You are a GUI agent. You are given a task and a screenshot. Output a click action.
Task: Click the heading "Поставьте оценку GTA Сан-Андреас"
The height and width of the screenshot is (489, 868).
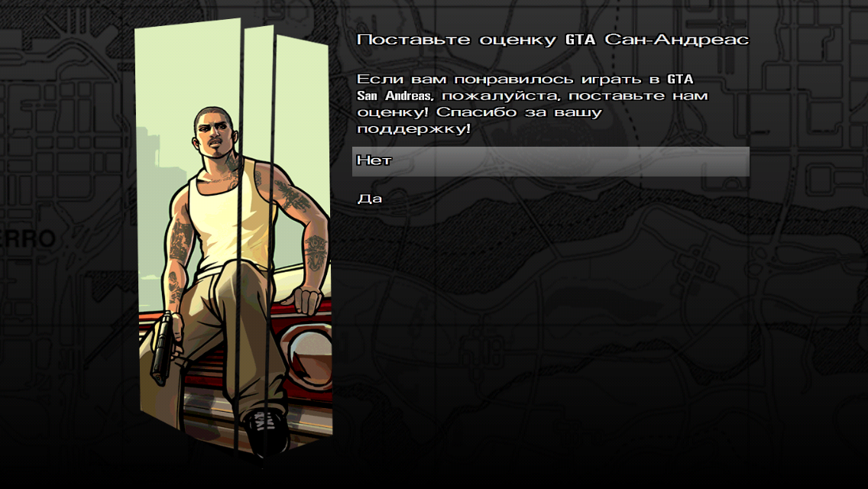(x=552, y=40)
